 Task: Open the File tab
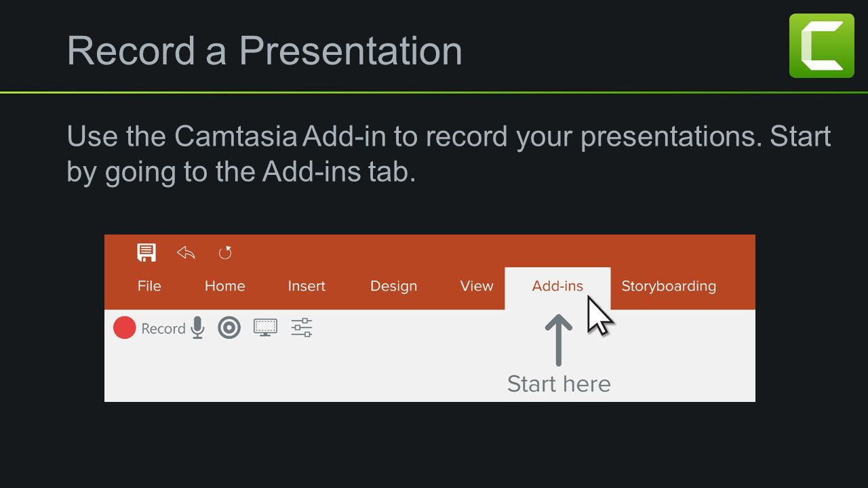pos(149,286)
